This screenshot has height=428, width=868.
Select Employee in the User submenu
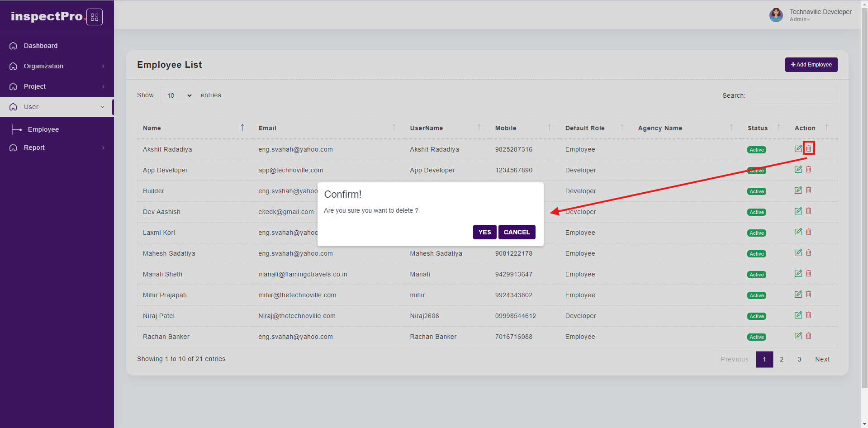[x=43, y=129]
